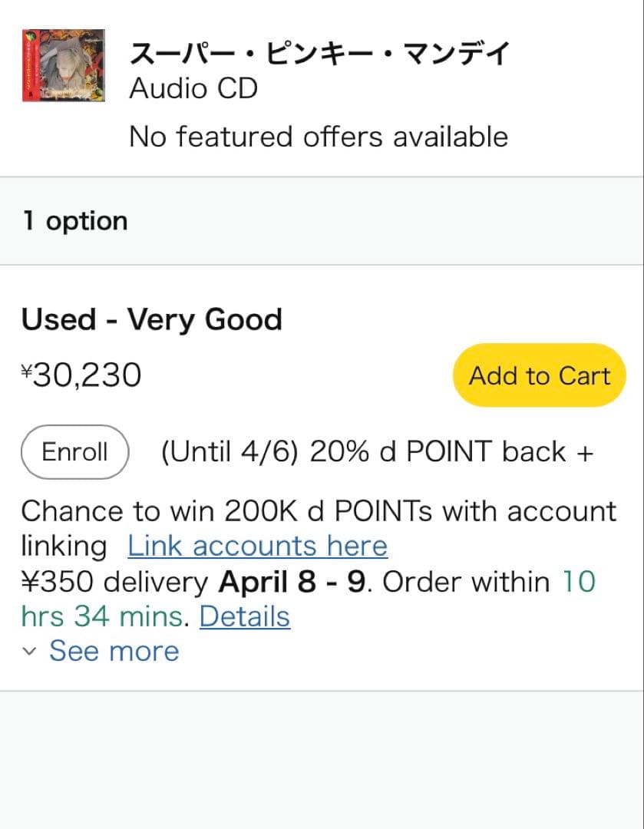This screenshot has width=644, height=829.
Task: Open the Link accounts here link
Action: tap(257, 547)
